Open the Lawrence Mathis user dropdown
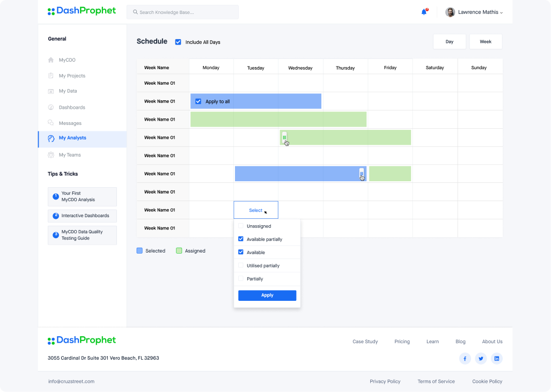The image size is (551, 392). 474,12
